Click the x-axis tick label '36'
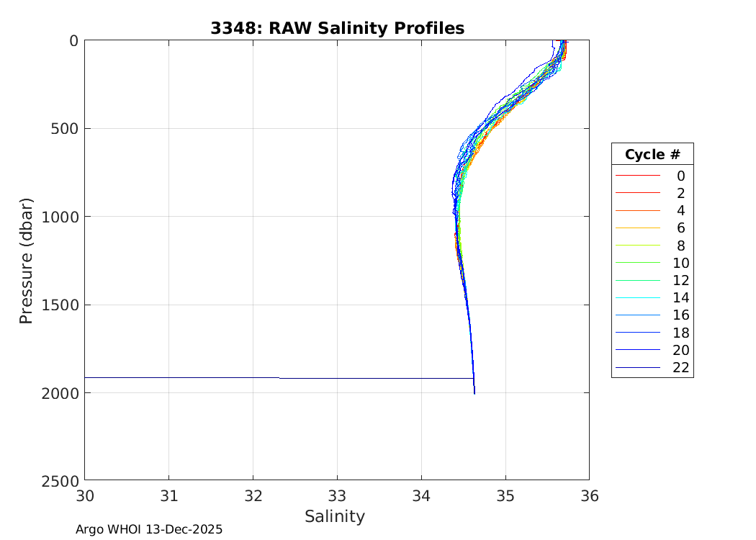 589,495
